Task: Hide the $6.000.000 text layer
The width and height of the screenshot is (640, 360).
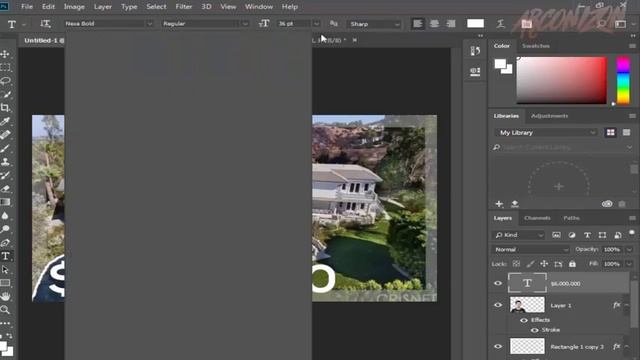Action: click(x=498, y=283)
